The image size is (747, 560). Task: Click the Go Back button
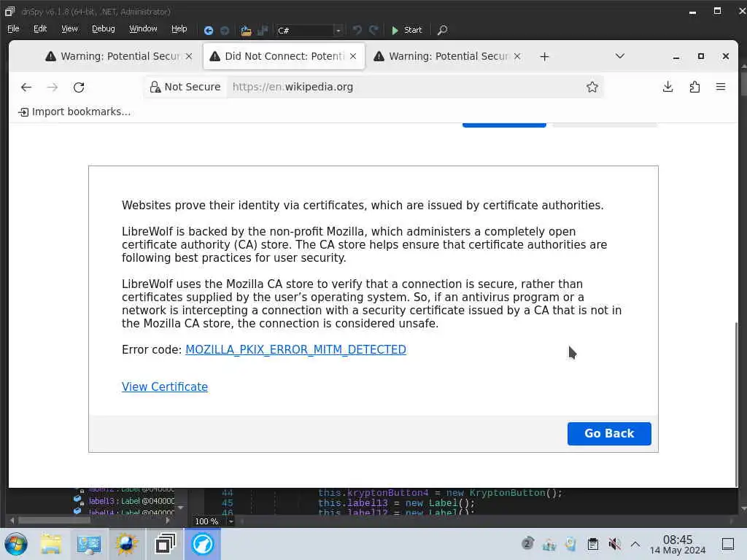(609, 433)
